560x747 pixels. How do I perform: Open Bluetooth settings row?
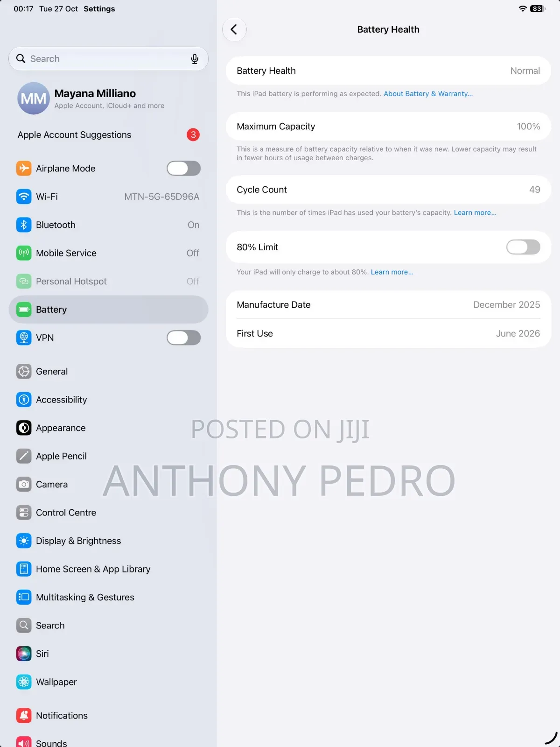pos(108,225)
